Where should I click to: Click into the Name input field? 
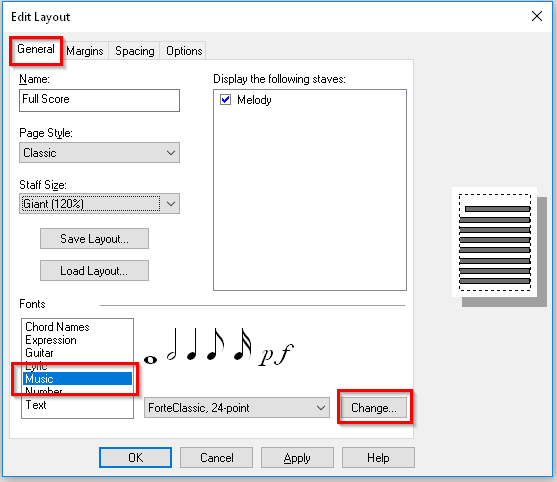pos(99,100)
